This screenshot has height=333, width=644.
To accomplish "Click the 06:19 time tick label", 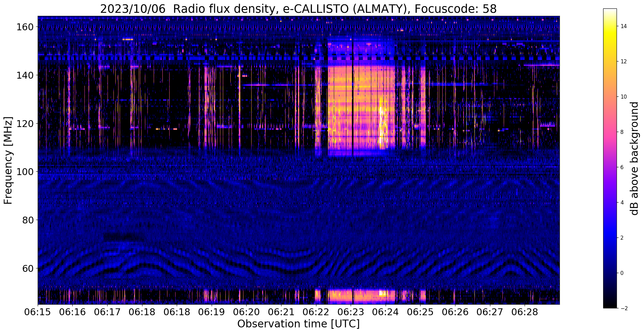I will [212, 312].
